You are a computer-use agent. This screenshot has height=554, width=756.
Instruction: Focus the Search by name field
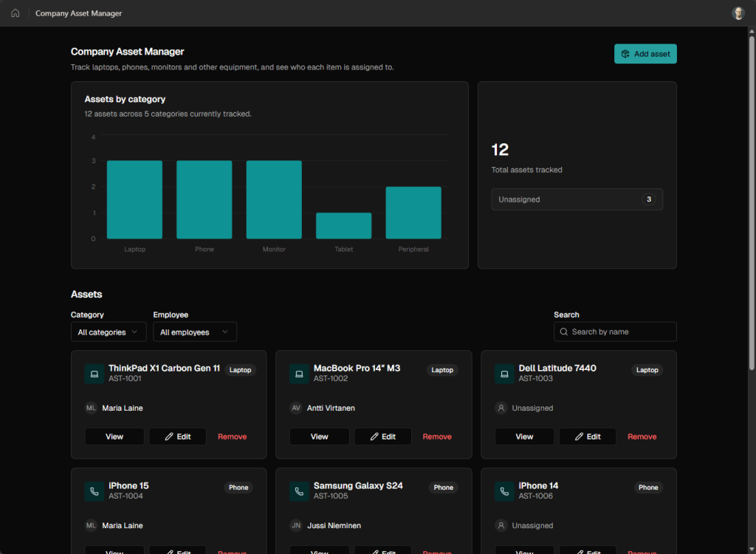[x=615, y=332]
